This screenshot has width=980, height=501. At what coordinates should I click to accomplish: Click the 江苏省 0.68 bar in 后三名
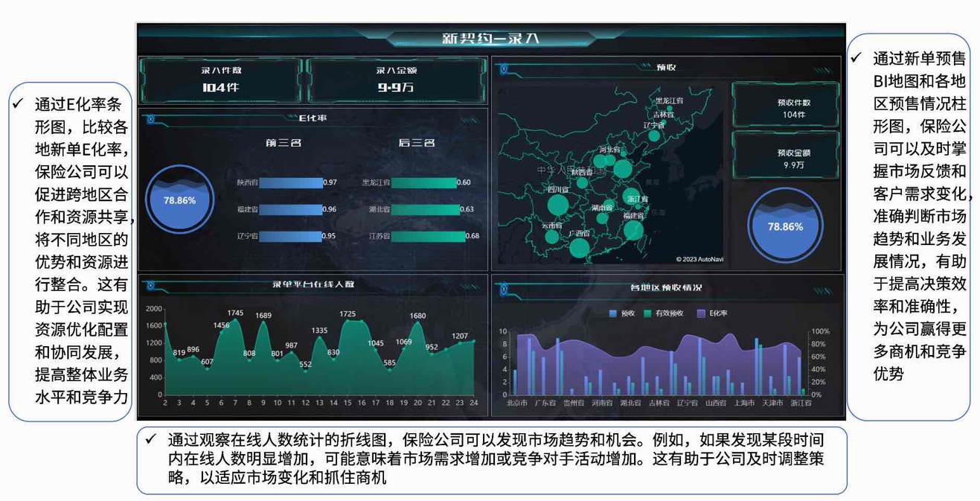coord(428,237)
